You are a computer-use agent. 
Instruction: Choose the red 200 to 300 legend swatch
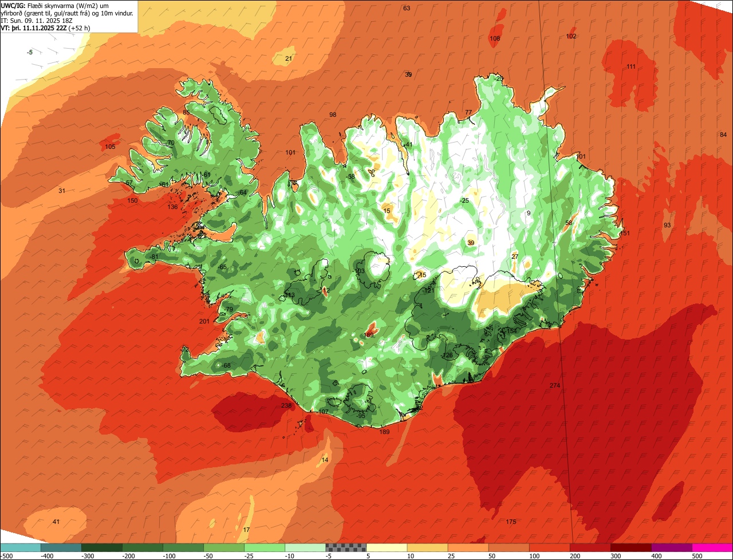(590, 547)
